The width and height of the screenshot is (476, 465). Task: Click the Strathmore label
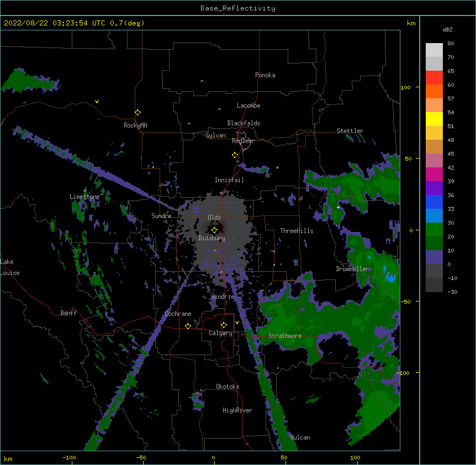285,336
